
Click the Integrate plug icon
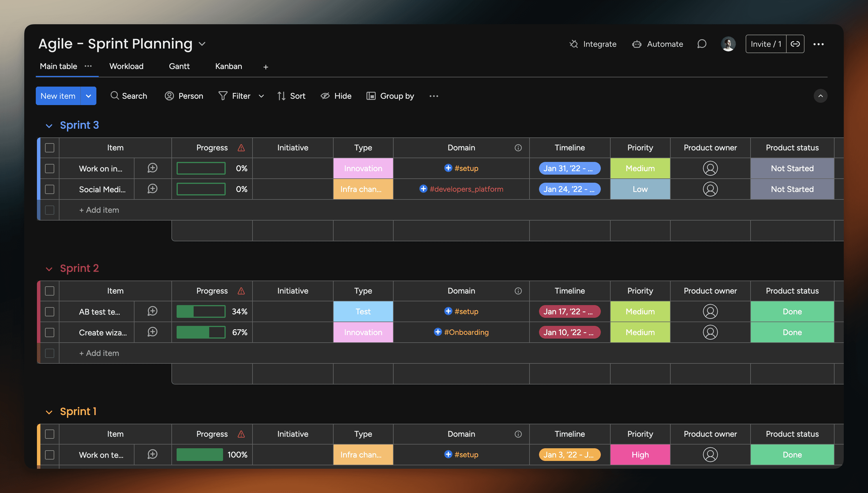pos(573,44)
